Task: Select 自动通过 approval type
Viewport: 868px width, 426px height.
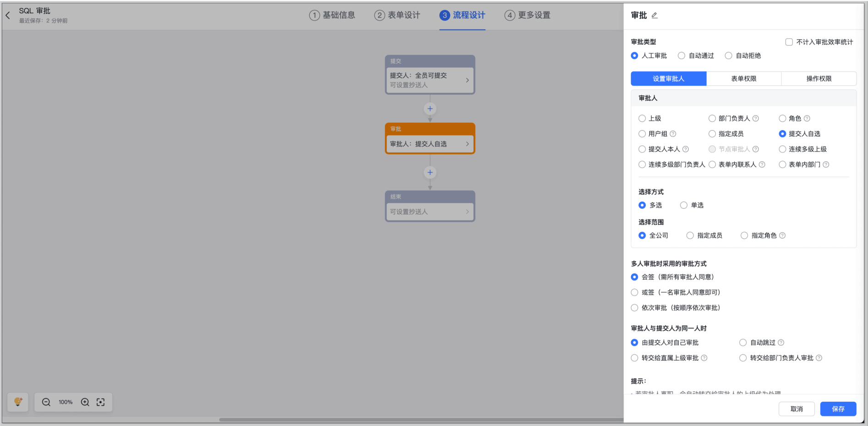Action: [x=682, y=56]
